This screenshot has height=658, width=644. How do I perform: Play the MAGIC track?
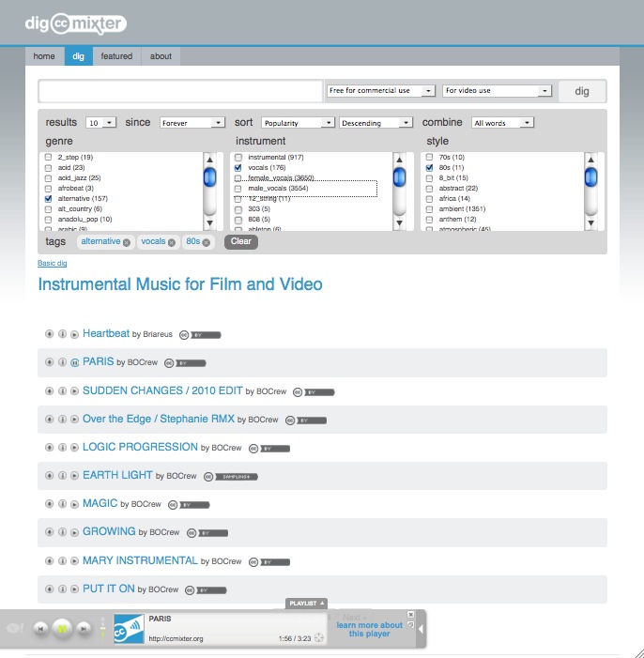(74, 504)
